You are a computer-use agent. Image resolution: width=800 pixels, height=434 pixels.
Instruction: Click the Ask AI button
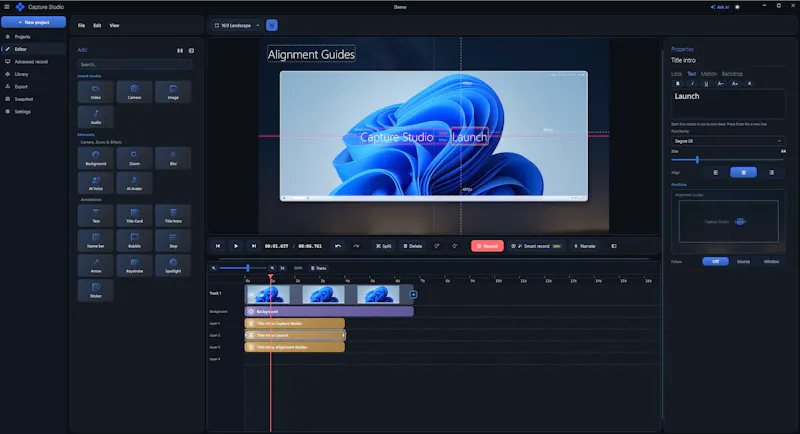tap(719, 7)
